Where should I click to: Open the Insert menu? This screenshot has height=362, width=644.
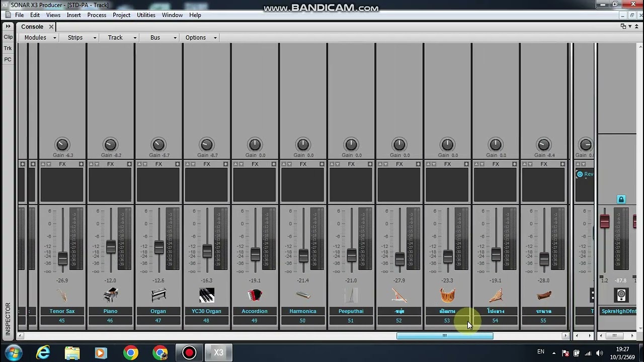pos(73,15)
